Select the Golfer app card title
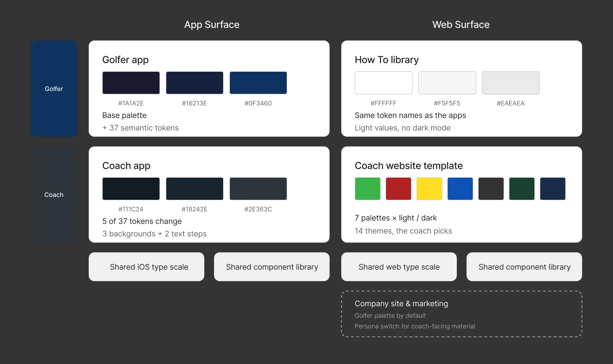613x364 pixels. 125,60
